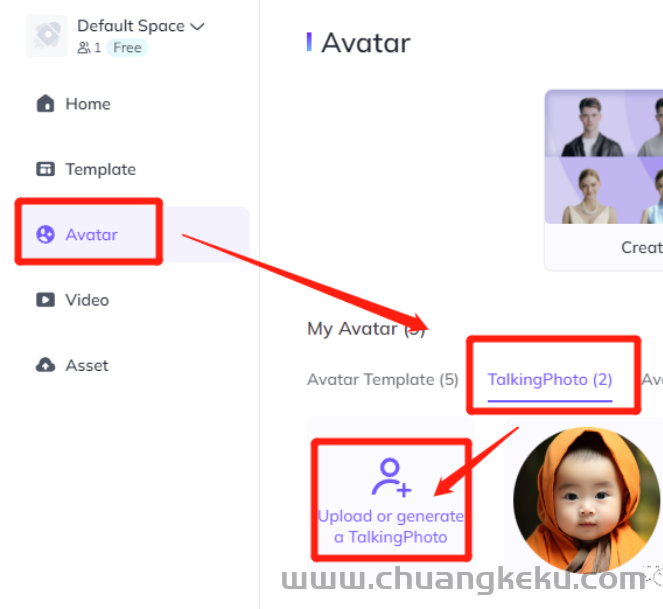Click the Home house icon
Image resolution: width=663 pixels, height=609 pixels.
pyautogui.click(x=45, y=104)
